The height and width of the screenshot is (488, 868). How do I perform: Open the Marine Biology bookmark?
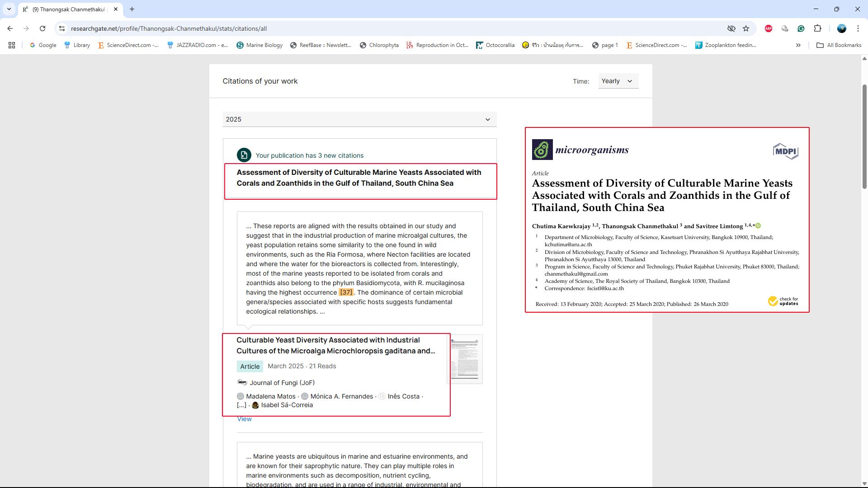pos(259,45)
